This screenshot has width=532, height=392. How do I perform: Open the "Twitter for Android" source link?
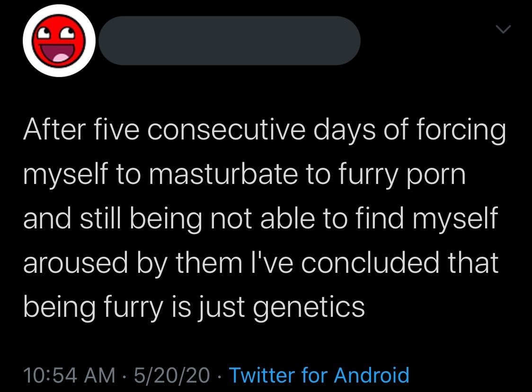click(319, 375)
